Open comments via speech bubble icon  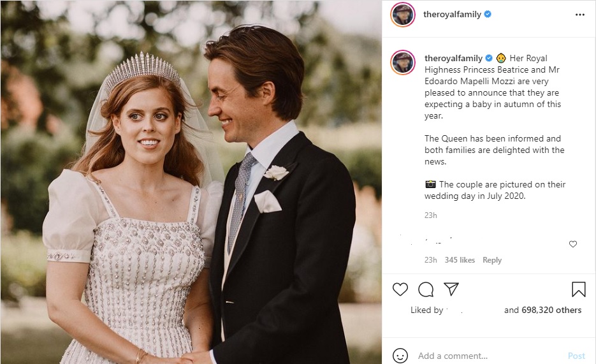[x=426, y=289]
